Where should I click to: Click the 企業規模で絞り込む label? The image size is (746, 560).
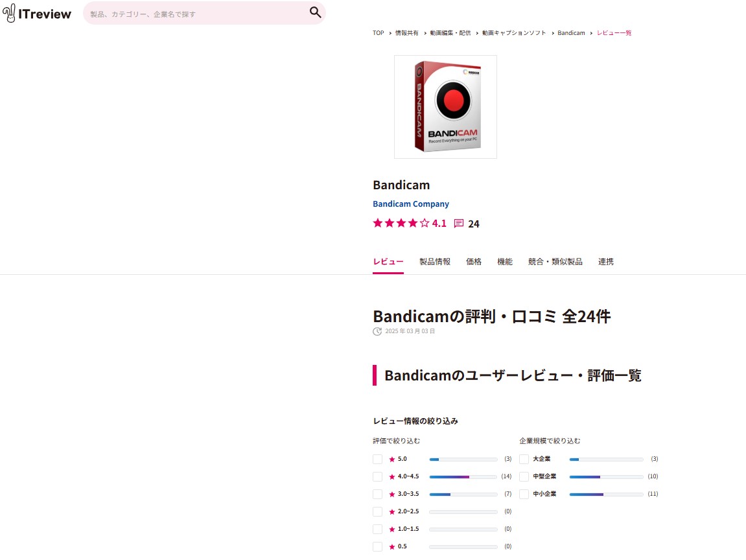[x=550, y=441]
